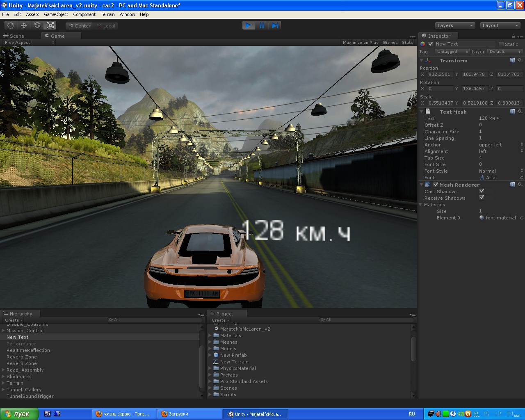Open Transform component gear settings

point(520,60)
